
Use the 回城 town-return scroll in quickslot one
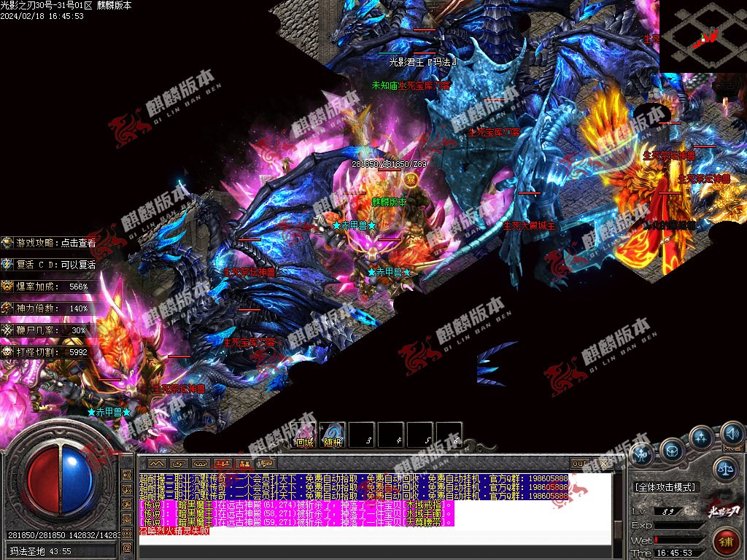(x=306, y=435)
